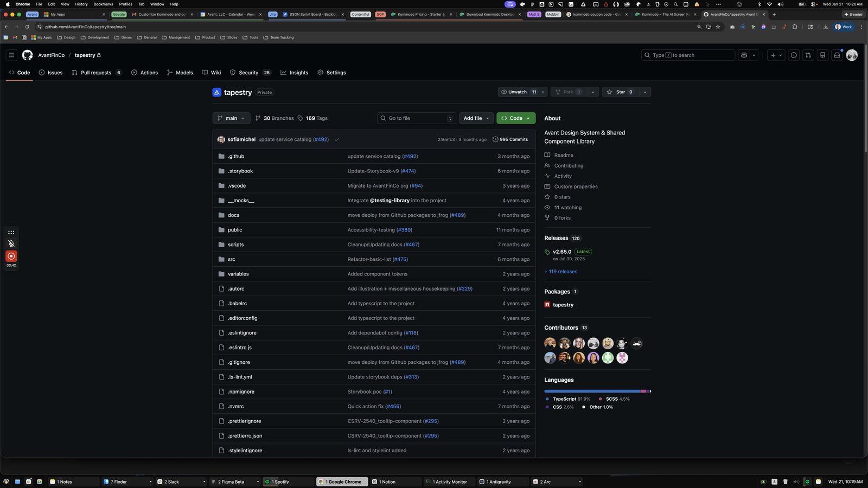This screenshot has width=868, height=488.
Task: Open the 169 Tags list
Action: [x=312, y=118]
